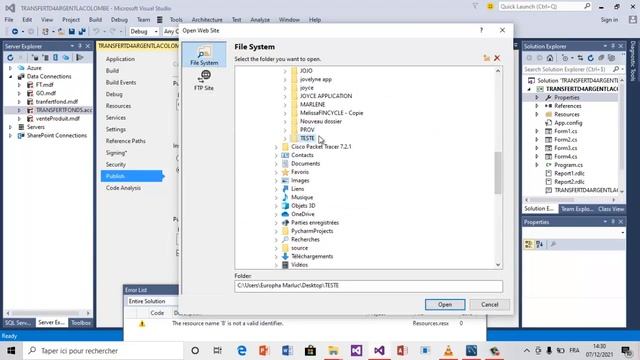Open VLC media player from taskbar
The image size is (640, 360).
448,351
